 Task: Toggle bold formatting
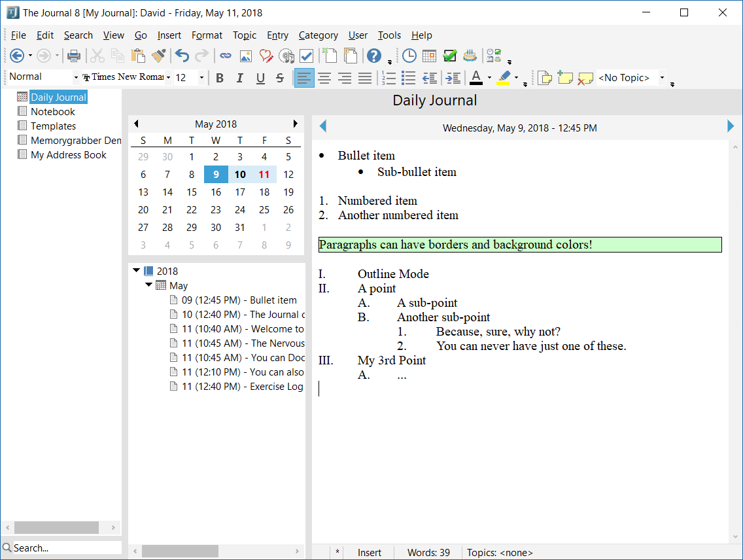coord(219,78)
